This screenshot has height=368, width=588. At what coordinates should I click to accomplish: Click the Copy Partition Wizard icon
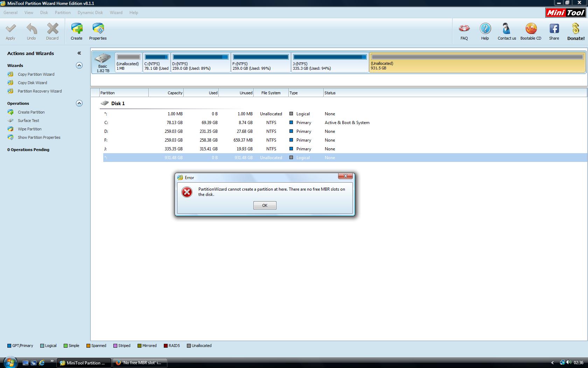11,74
